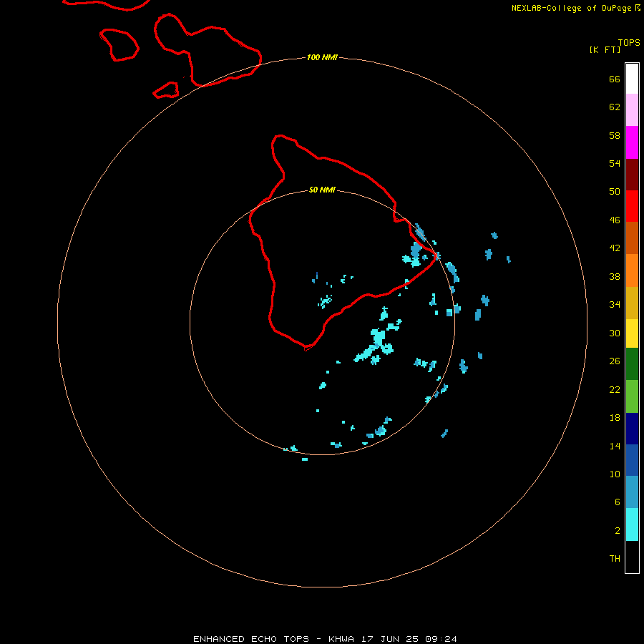Click the "30" legend value
Image resolution: width=644 pixels, height=644 pixels.
click(x=615, y=333)
